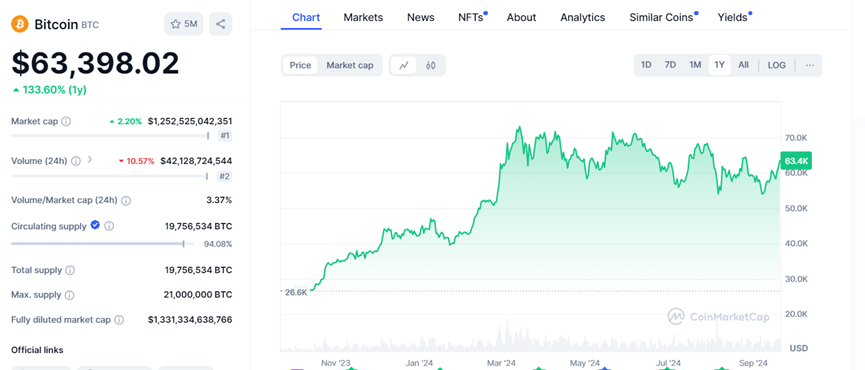Open the News tab
This screenshot has width=865, height=370.
click(x=420, y=18)
